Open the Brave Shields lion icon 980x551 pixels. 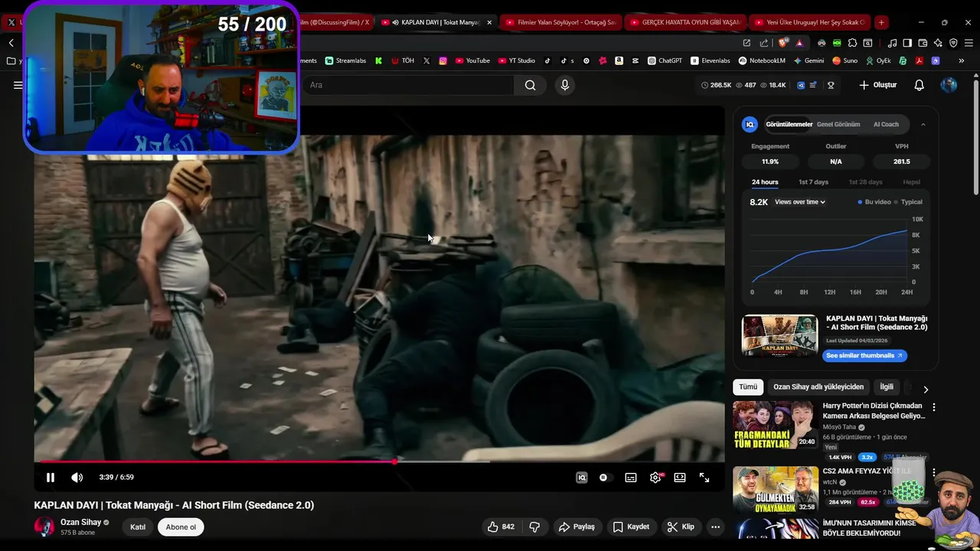coord(782,43)
